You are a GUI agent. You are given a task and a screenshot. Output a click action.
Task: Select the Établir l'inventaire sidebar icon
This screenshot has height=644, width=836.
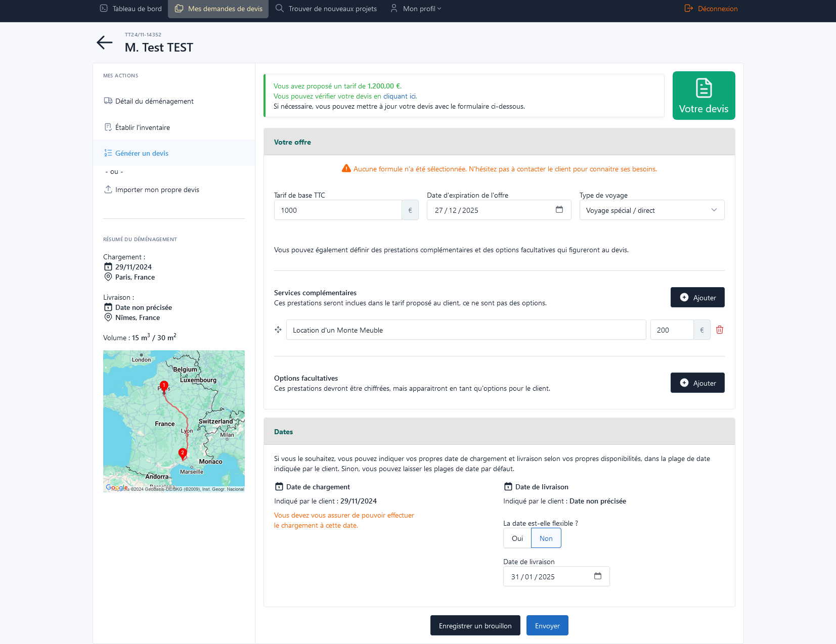(x=108, y=127)
